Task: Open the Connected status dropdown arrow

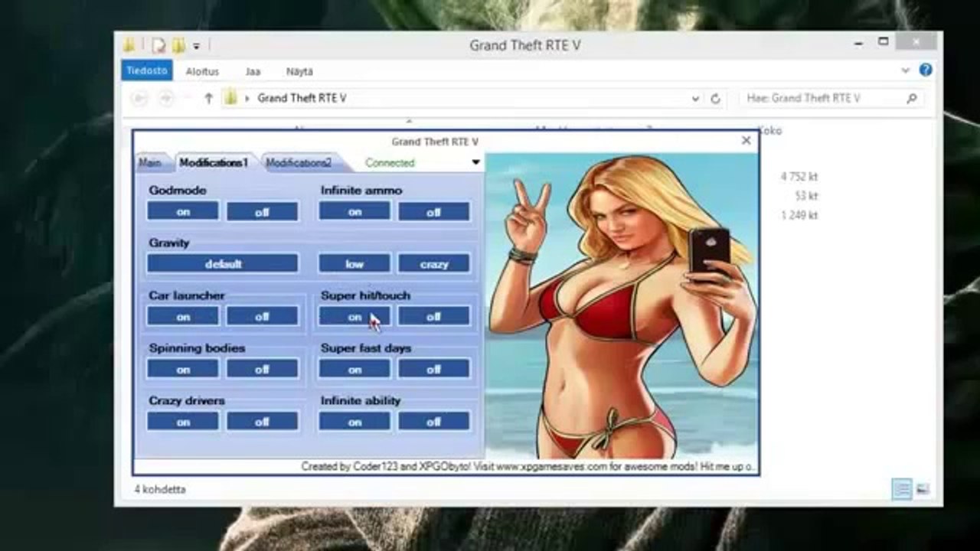Action: coord(475,162)
